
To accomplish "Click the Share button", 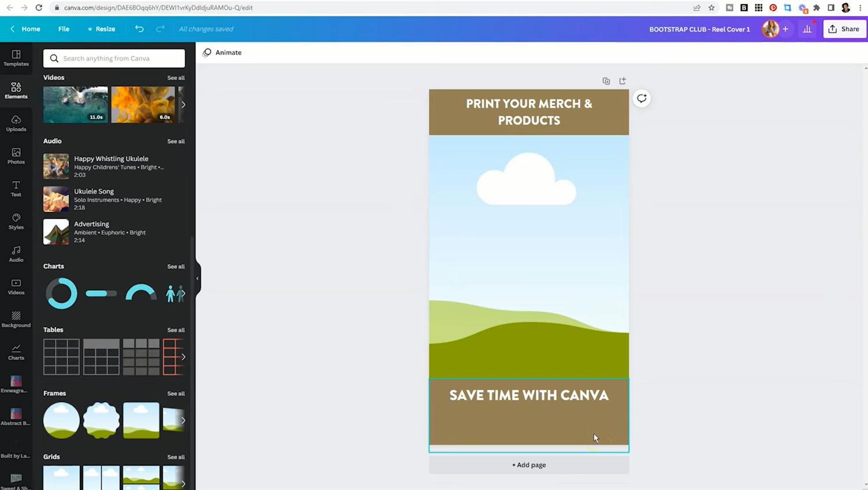I will (x=844, y=28).
